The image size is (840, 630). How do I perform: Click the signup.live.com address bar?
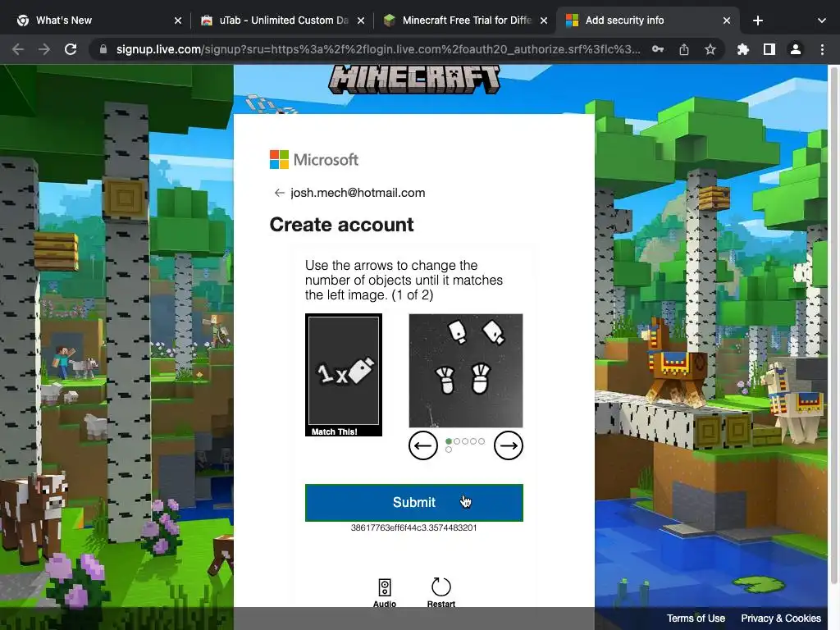pyautogui.click(x=377, y=49)
